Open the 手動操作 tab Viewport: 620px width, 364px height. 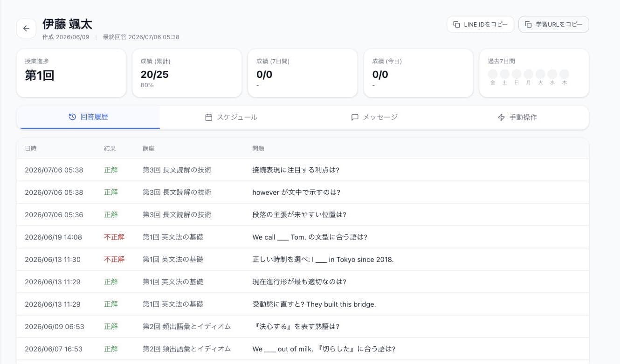tap(517, 117)
